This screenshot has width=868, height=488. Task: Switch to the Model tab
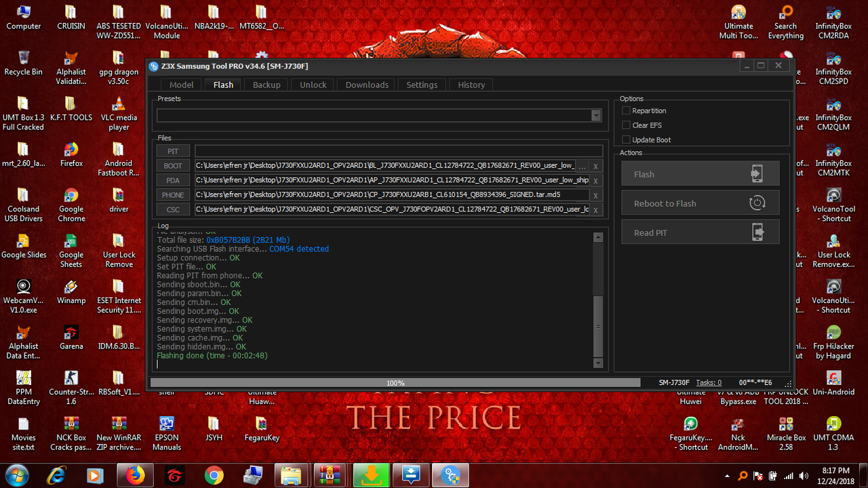[182, 85]
